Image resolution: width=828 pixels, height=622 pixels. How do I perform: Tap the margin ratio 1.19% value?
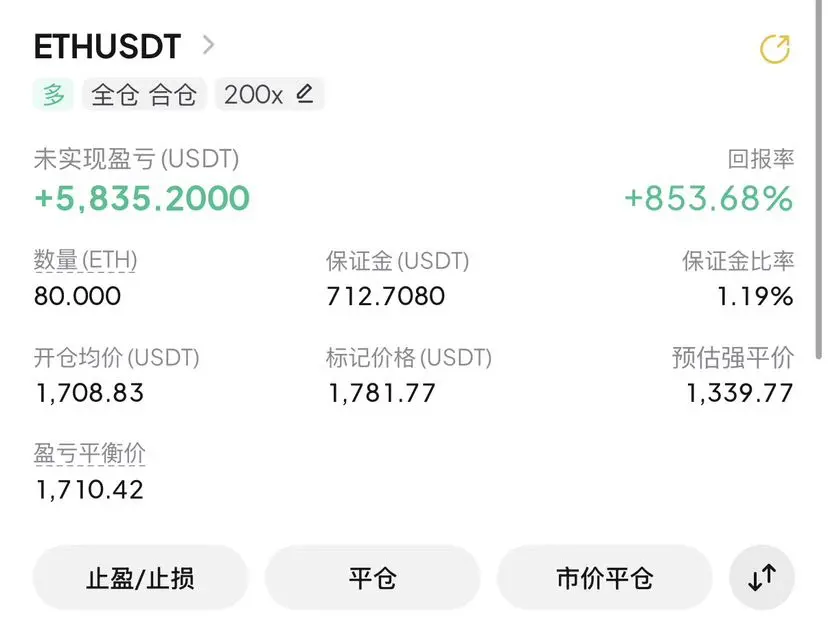755,296
